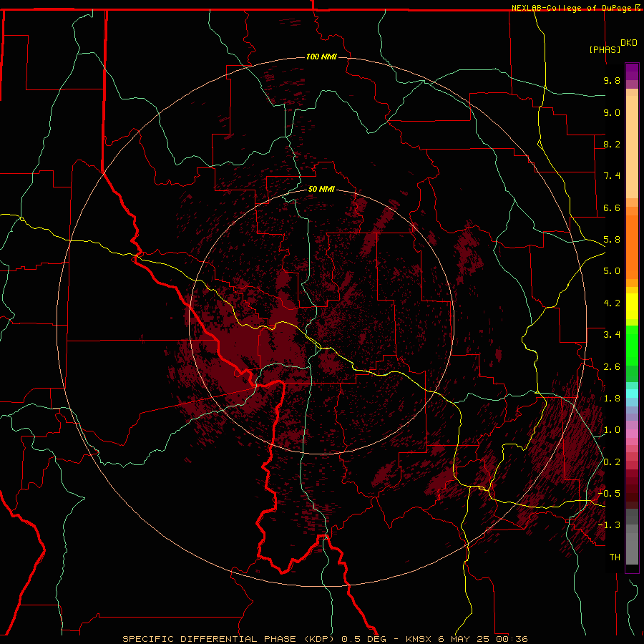
Task: Click the 'KMSX' radar site identifier
Action: coord(419,639)
